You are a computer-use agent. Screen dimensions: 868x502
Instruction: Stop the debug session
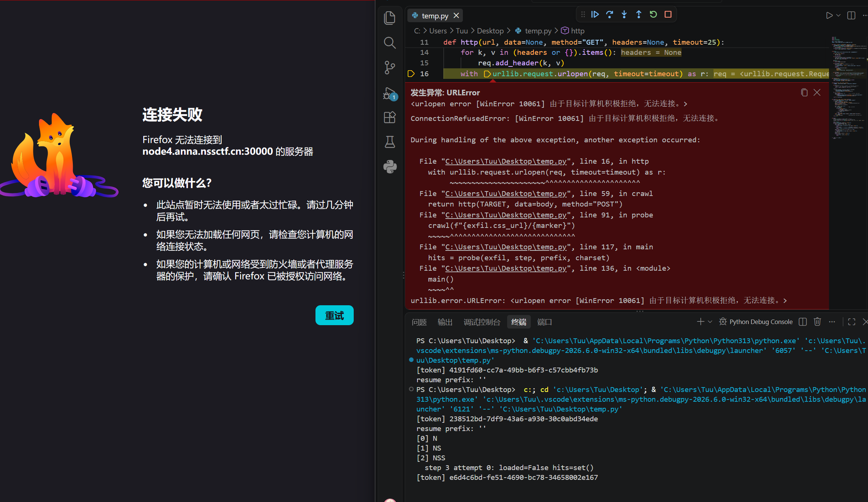(668, 14)
